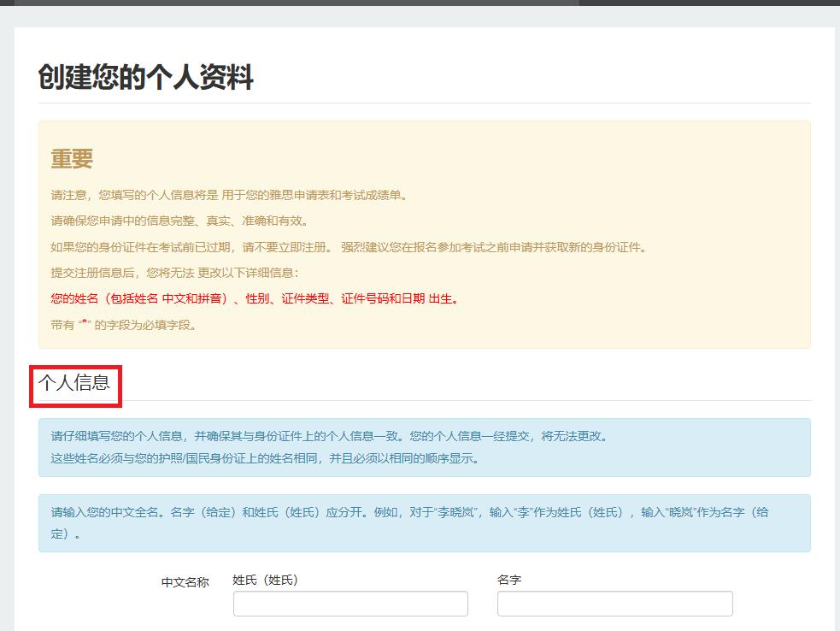
Task: Click the sentence about 身份证件过期
Action: click(x=340, y=246)
